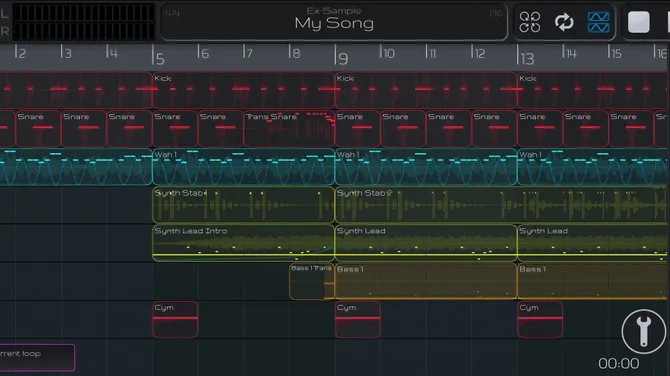
Task: Select the Snare clip at bar 12
Action: (x=494, y=128)
